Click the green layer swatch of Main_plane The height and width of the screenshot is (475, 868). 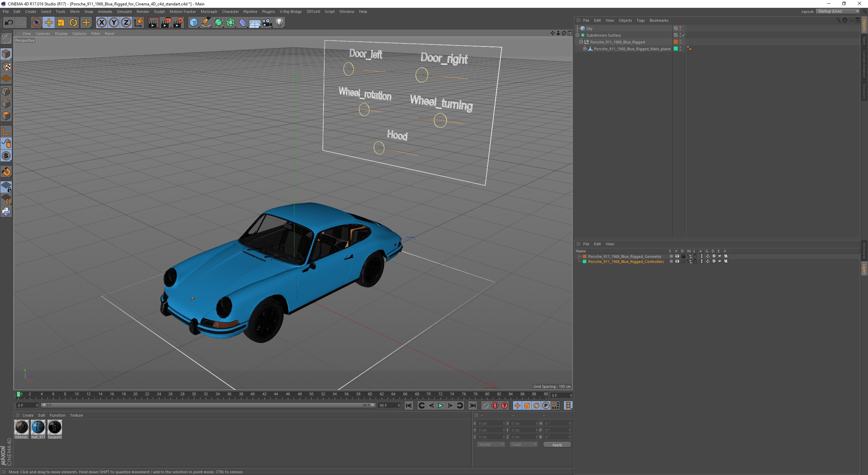[x=675, y=49]
